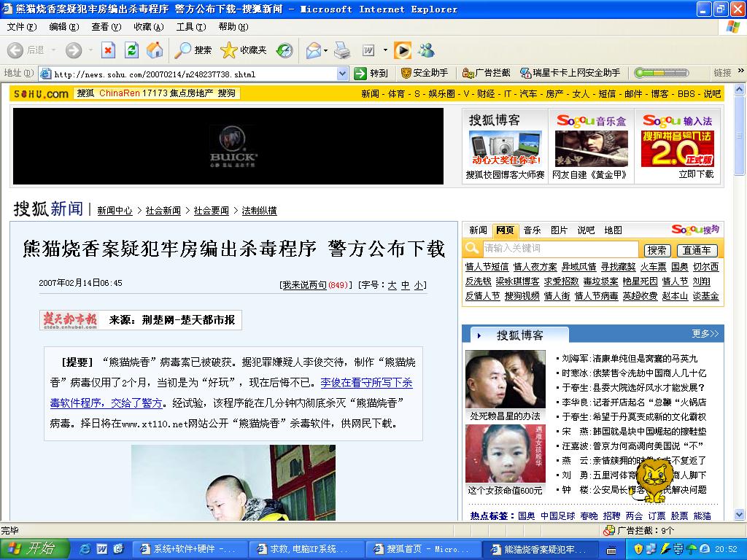
Task: Expand the Mail button dropdown arrow
Action: tap(325, 50)
